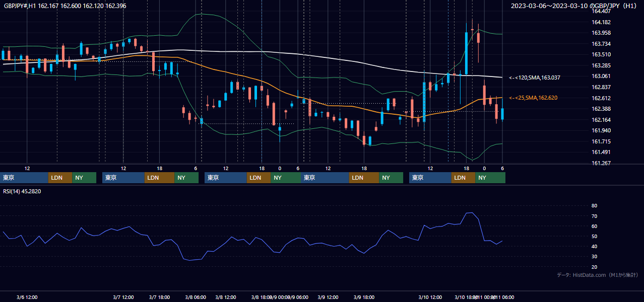Click the 120 SMA label reading 163.037
Screen dimensions: 644x302
(534, 78)
